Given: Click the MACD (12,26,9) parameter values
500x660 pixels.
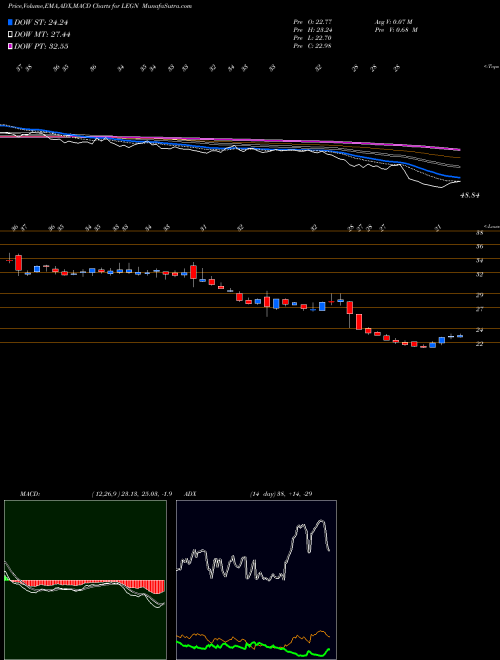Looking at the screenshot, I should click(x=131, y=493).
